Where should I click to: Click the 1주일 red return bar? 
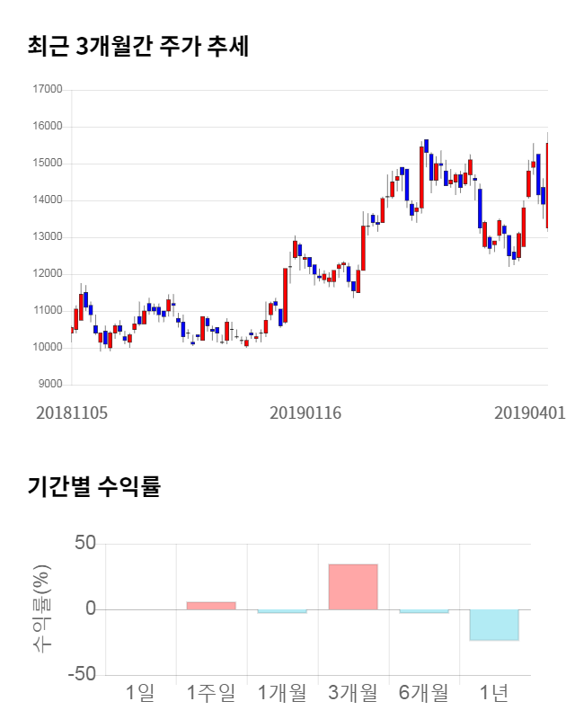tap(211, 606)
